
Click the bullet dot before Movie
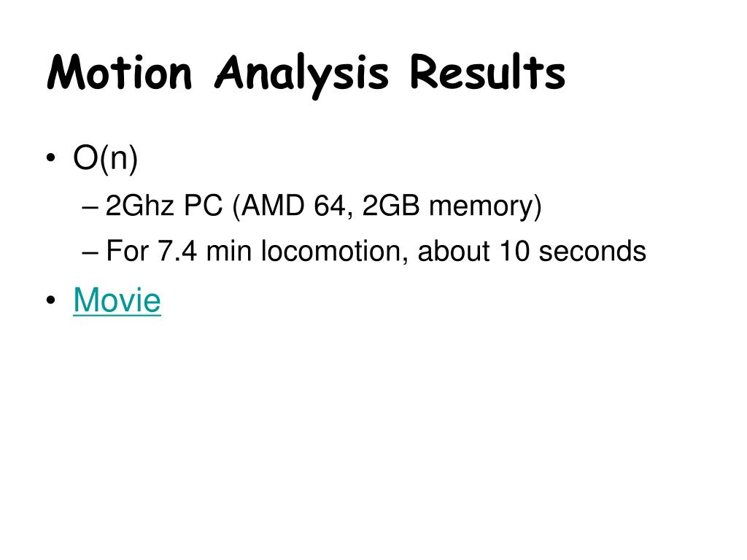point(51,300)
